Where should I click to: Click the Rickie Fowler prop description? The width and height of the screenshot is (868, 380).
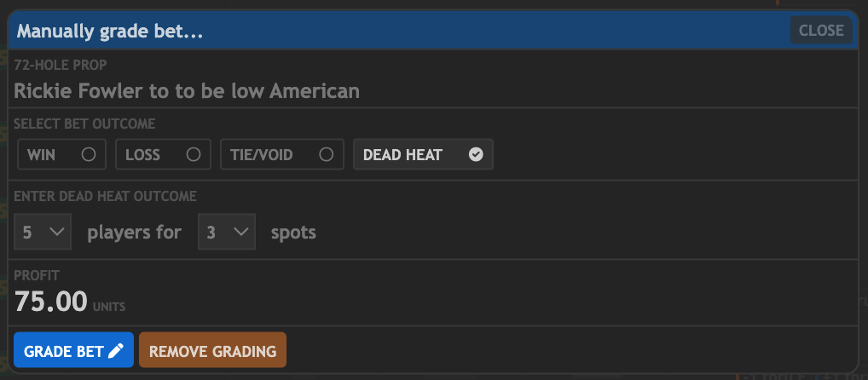tap(187, 90)
